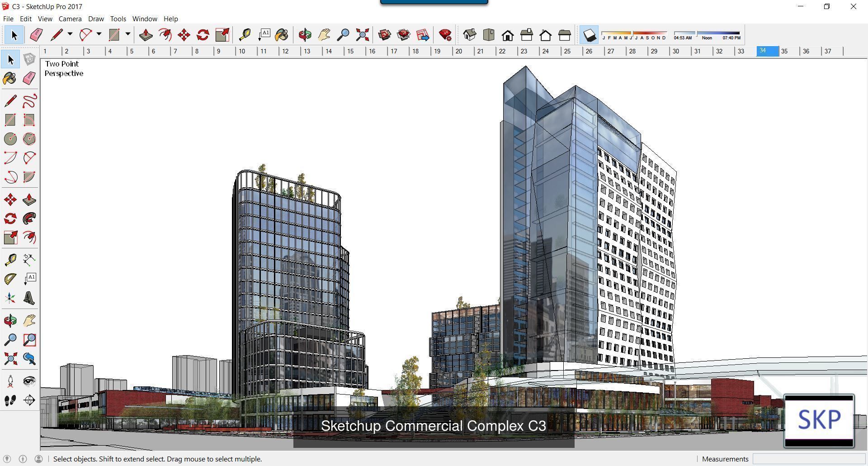The height and width of the screenshot is (466, 868).
Task: Switch to scene tab 27
Action: tap(615, 51)
